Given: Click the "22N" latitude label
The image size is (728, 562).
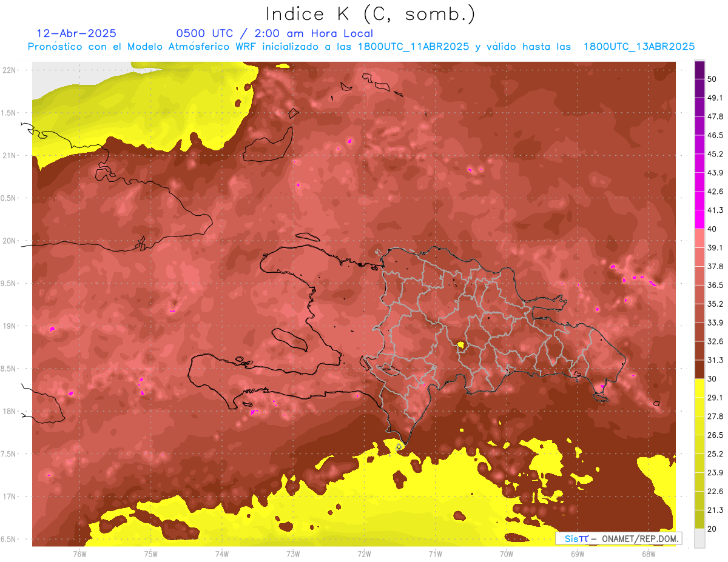Looking at the screenshot, I should pyautogui.click(x=10, y=70).
